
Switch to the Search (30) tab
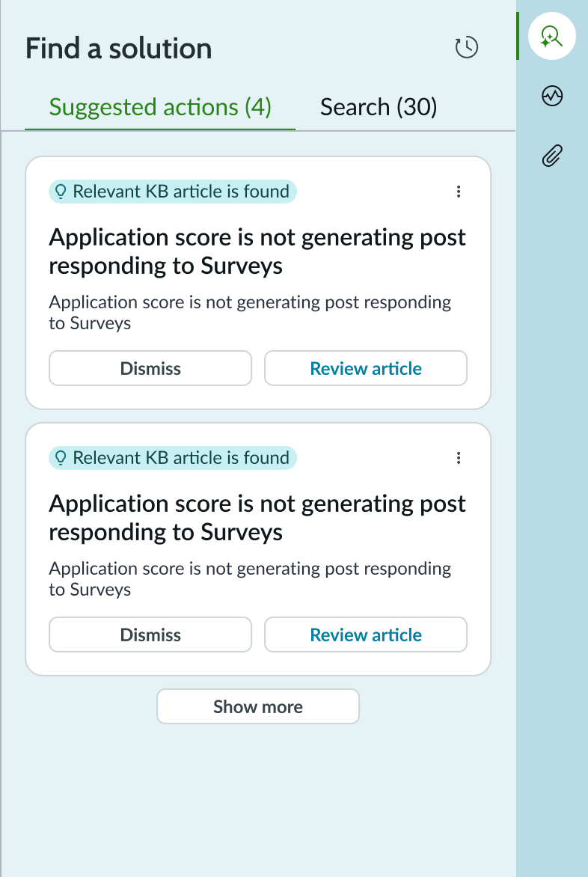tap(379, 107)
